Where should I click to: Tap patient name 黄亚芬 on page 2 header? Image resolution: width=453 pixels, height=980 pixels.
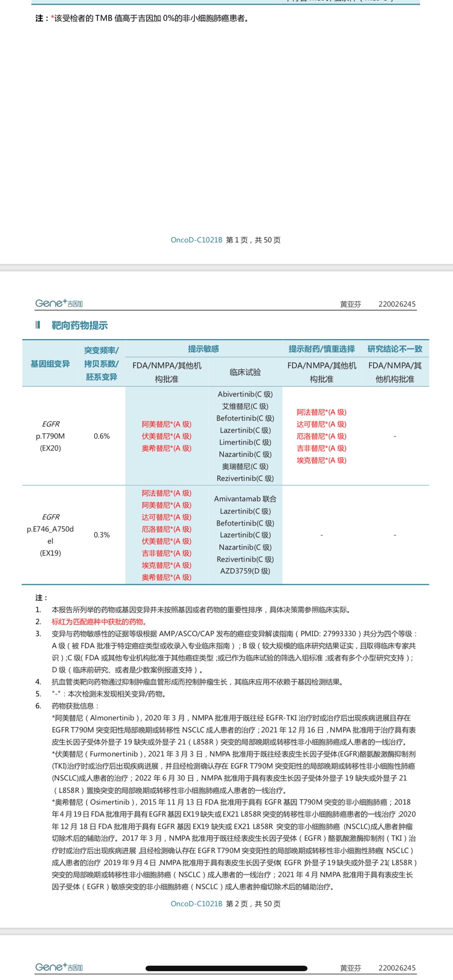(x=351, y=304)
